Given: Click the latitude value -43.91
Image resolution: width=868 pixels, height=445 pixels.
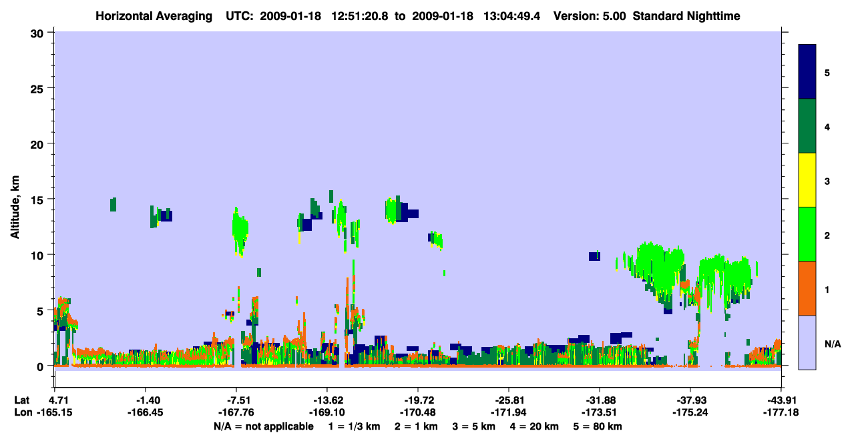Looking at the screenshot, I should click(781, 400).
